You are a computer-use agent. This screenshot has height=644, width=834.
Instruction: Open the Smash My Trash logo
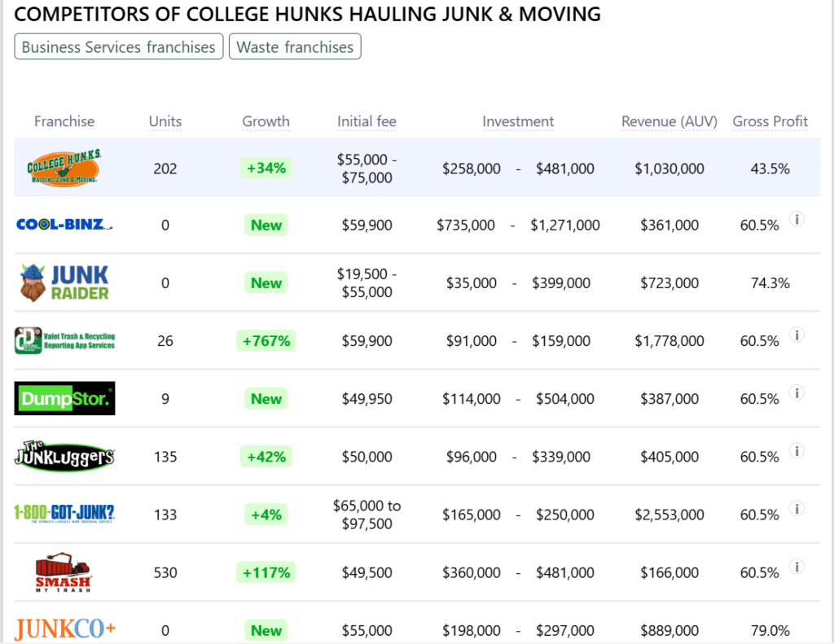tap(64, 572)
